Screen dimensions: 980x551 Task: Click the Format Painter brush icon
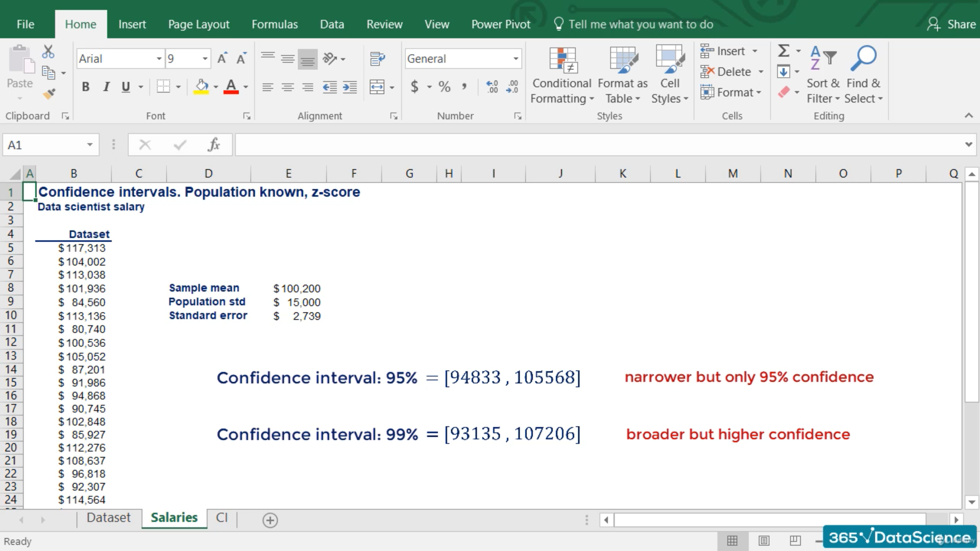coord(49,94)
